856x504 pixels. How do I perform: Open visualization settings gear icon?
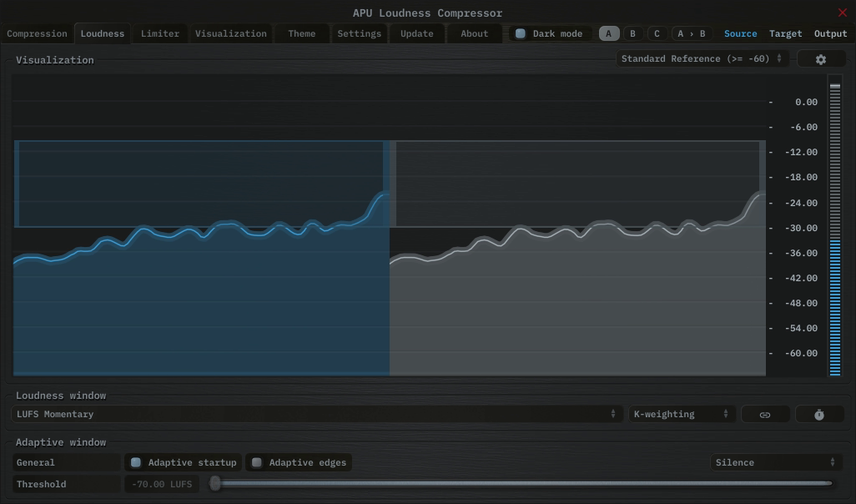[x=820, y=59]
